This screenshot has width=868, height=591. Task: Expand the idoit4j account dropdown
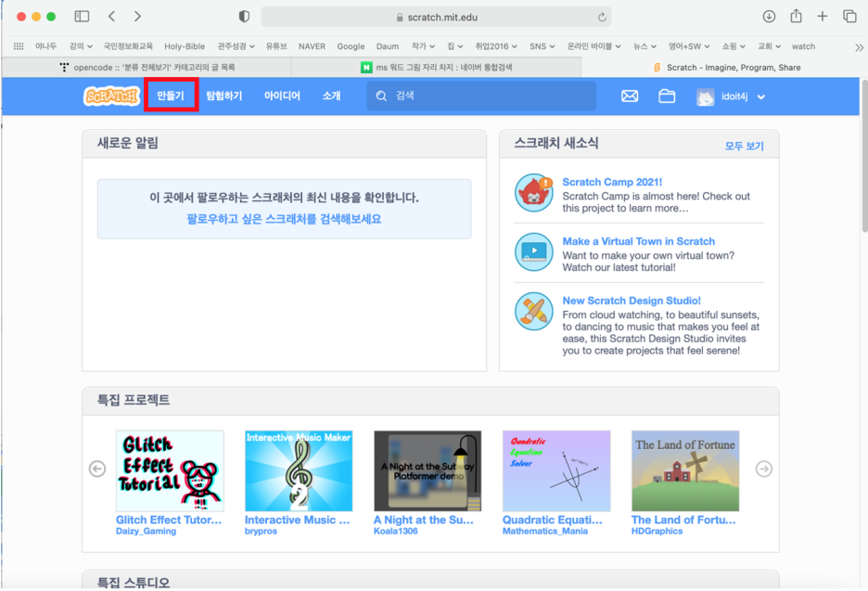(x=761, y=96)
